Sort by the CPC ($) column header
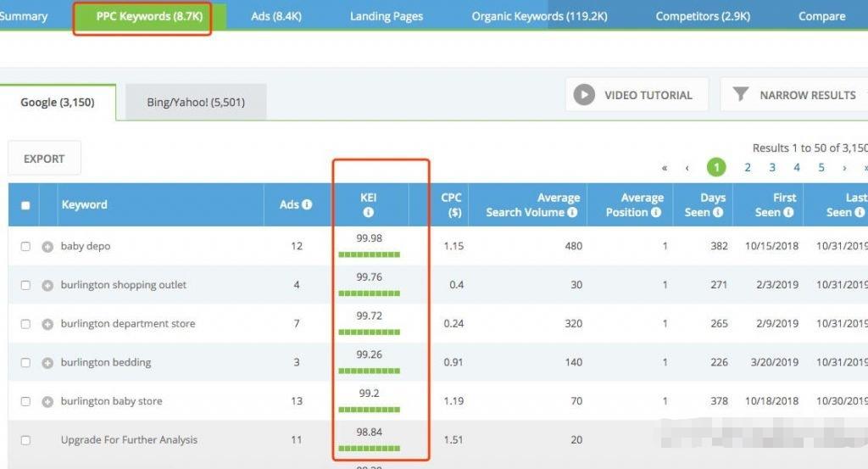Image resolution: width=868 pixels, height=469 pixels. 451,204
